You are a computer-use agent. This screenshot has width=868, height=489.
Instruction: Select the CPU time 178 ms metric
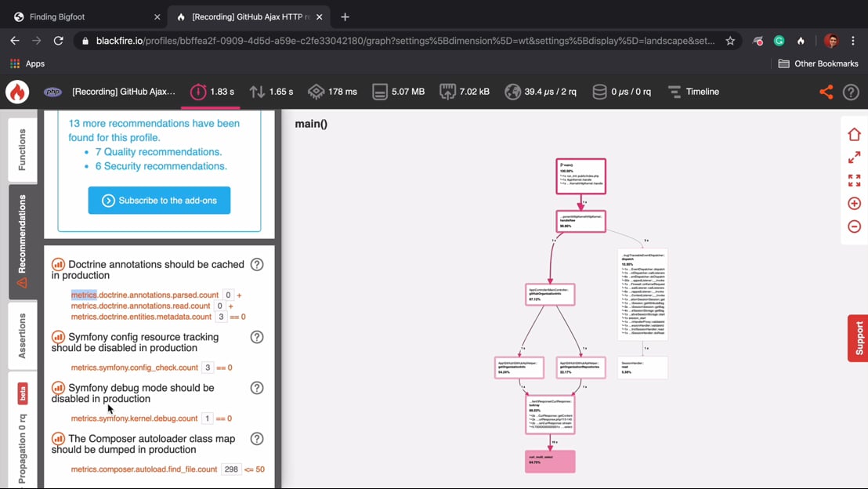(333, 92)
